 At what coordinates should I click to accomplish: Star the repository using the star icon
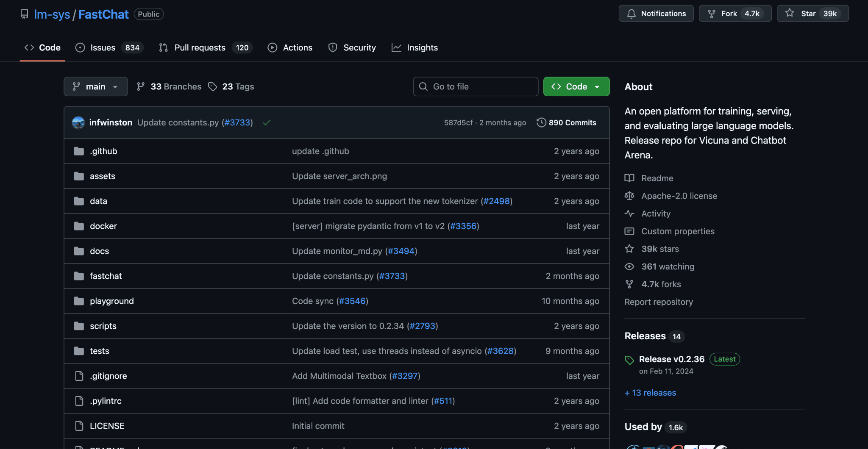point(790,13)
